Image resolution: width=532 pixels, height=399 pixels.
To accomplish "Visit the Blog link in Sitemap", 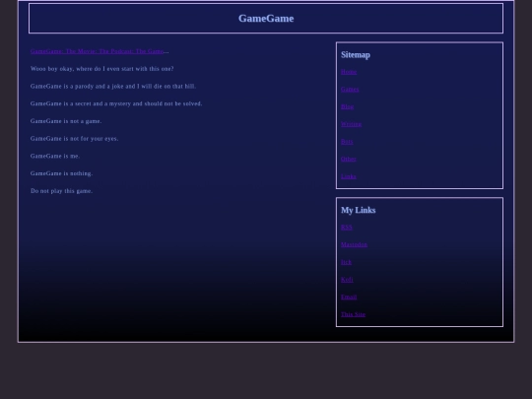I will [347, 106].
